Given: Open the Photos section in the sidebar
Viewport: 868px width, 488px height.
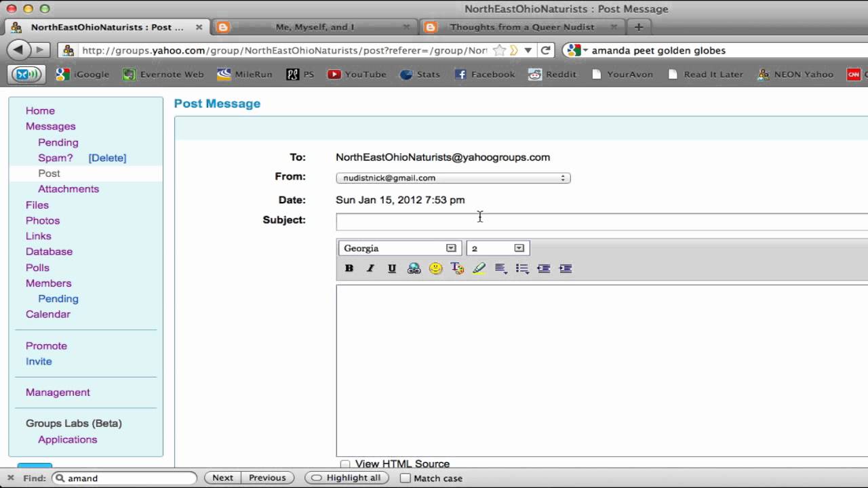Looking at the screenshot, I should pyautogui.click(x=43, y=220).
